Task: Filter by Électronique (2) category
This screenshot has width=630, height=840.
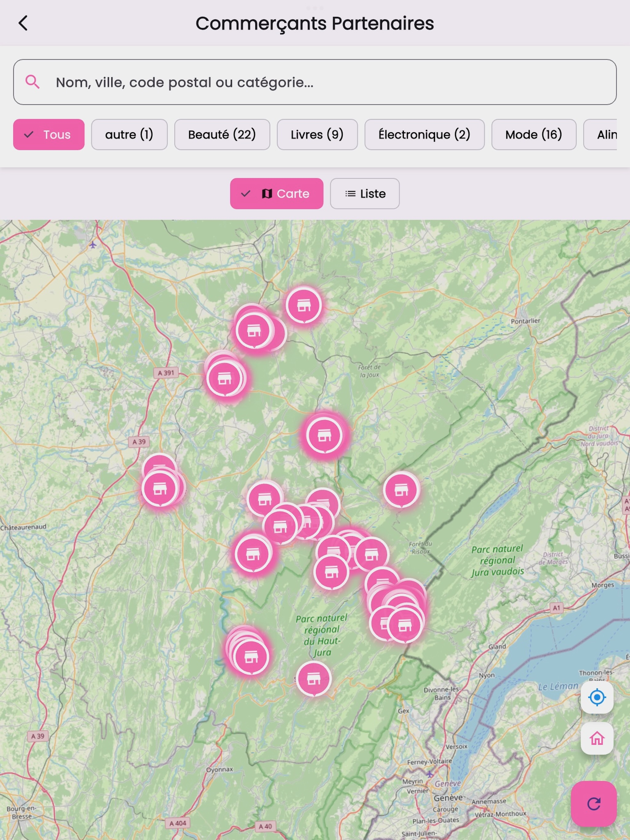Action: coord(424,134)
